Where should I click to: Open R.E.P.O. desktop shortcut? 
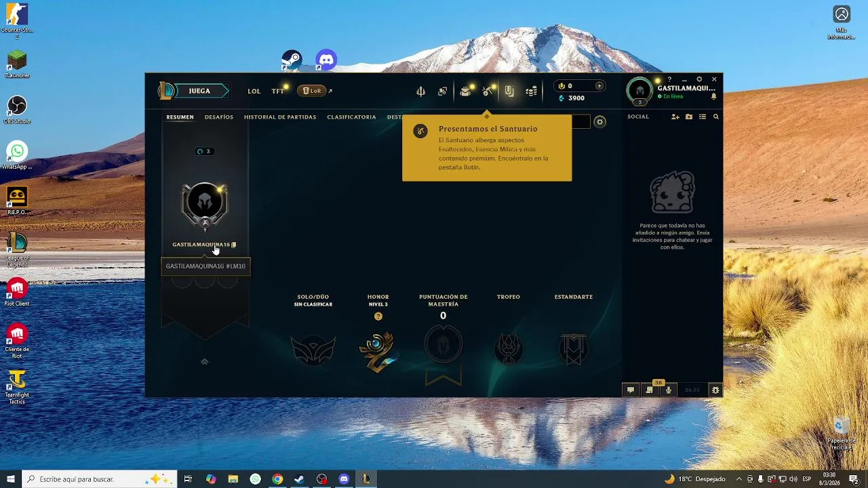click(x=17, y=201)
